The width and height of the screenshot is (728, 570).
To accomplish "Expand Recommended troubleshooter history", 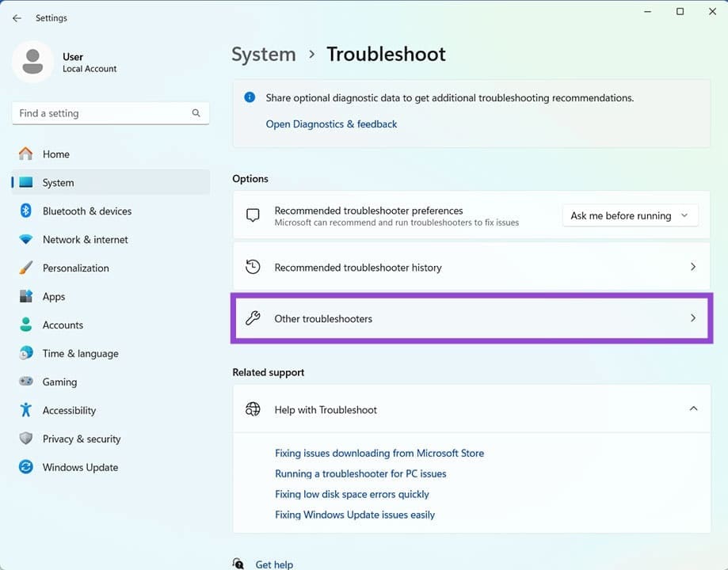I will click(471, 267).
